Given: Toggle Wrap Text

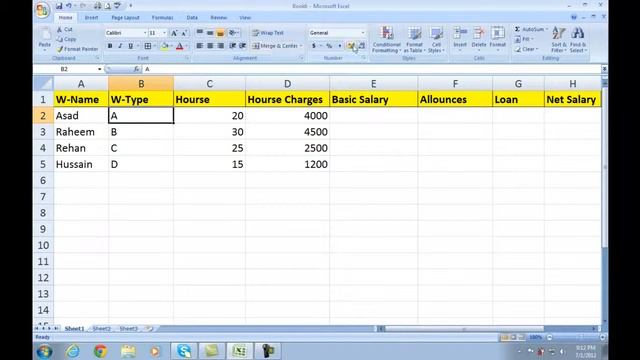Looking at the screenshot, I should 268,33.
